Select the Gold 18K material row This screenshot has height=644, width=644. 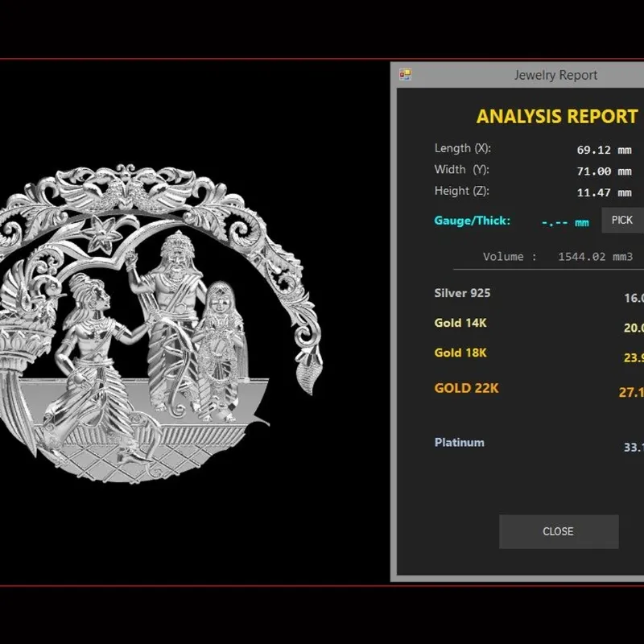click(539, 355)
